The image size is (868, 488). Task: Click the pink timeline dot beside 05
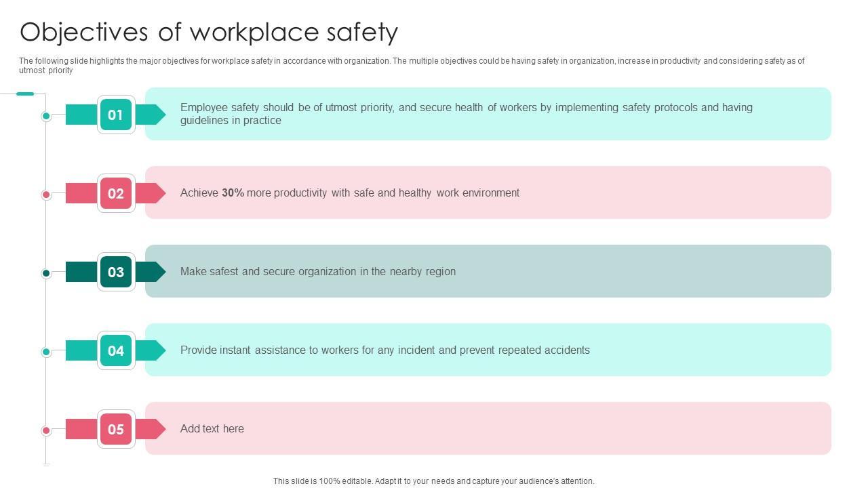[46, 430]
